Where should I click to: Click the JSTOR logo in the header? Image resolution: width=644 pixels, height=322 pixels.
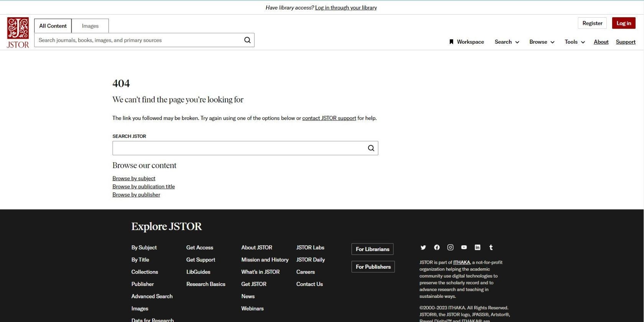18,33
